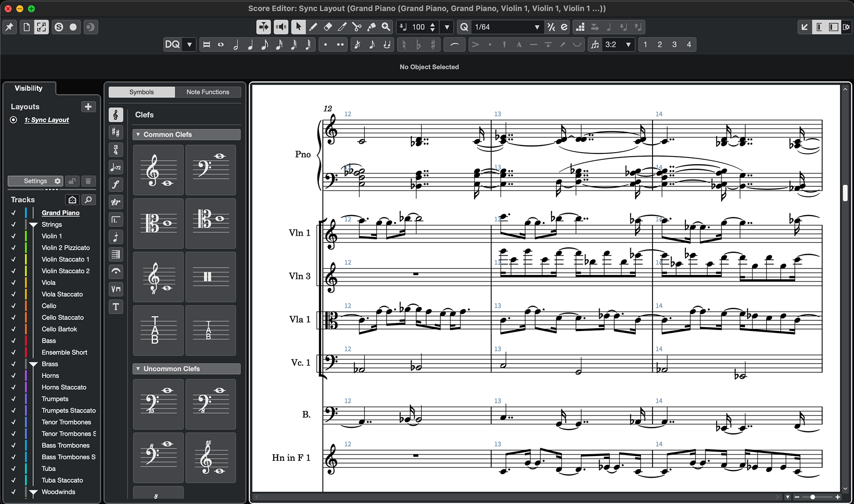Open score editor setup gear icon
The width and height of the screenshot is (854, 504).
tap(846, 27)
